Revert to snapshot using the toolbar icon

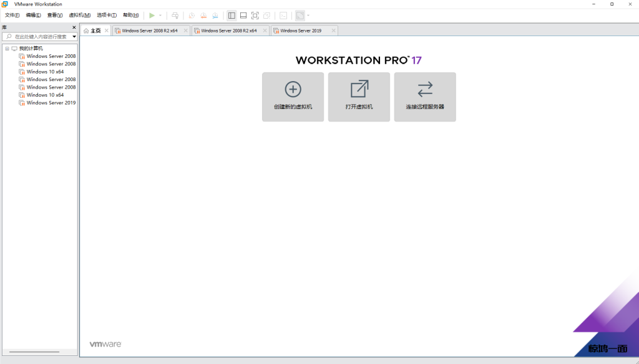pyautogui.click(x=203, y=16)
